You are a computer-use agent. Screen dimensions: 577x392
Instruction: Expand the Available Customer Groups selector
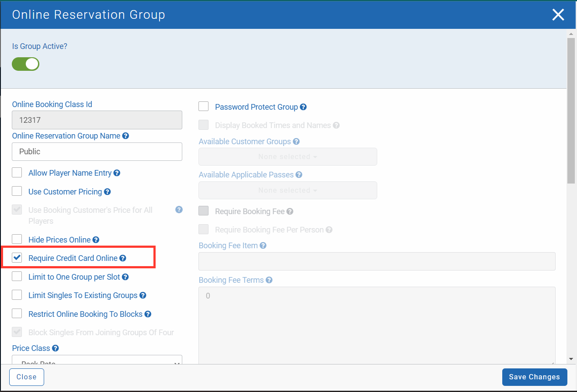point(288,156)
